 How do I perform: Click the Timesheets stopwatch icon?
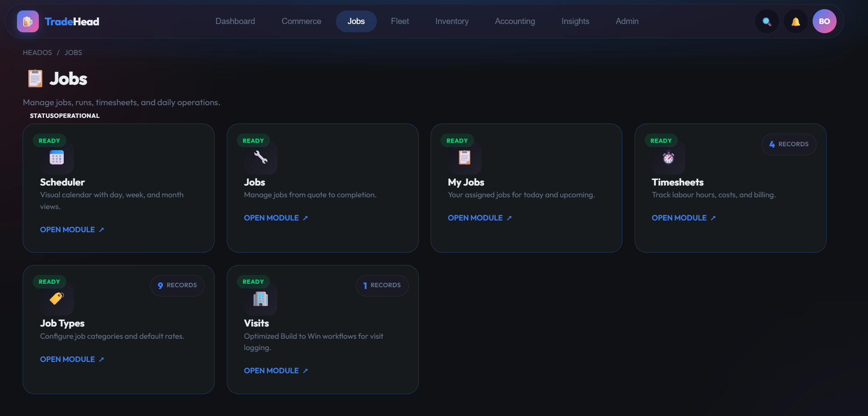coord(668,158)
